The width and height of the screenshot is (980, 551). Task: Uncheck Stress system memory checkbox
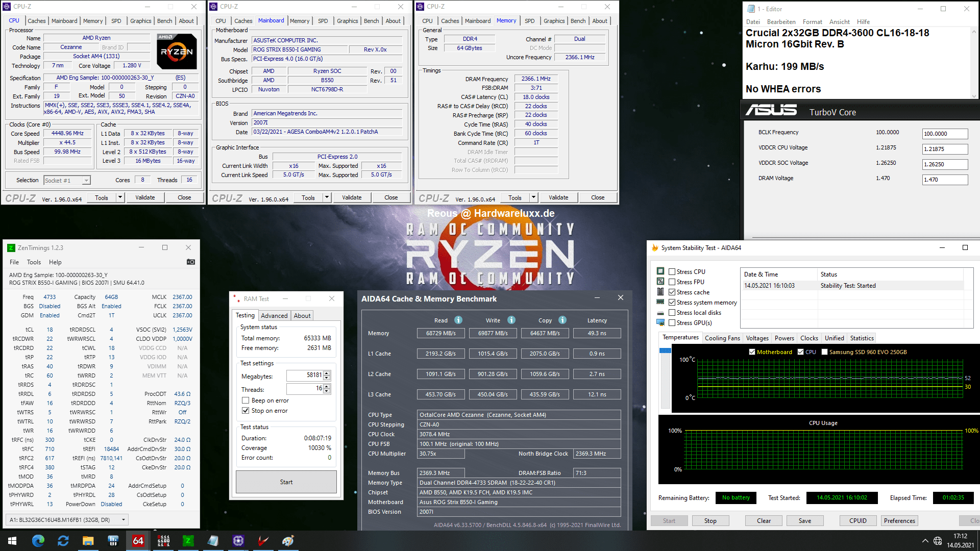(672, 303)
